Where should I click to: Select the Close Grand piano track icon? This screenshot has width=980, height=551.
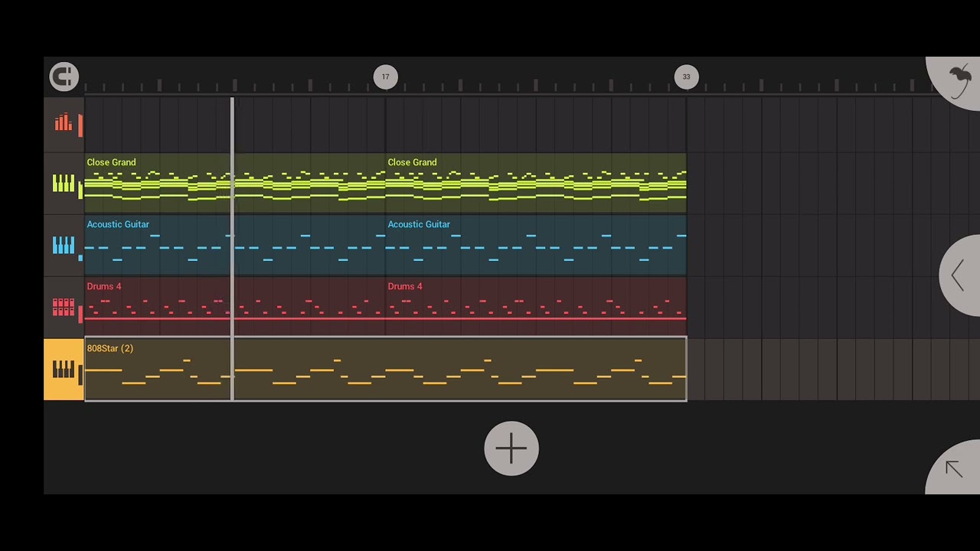pyautogui.click(x=64, y=184)
